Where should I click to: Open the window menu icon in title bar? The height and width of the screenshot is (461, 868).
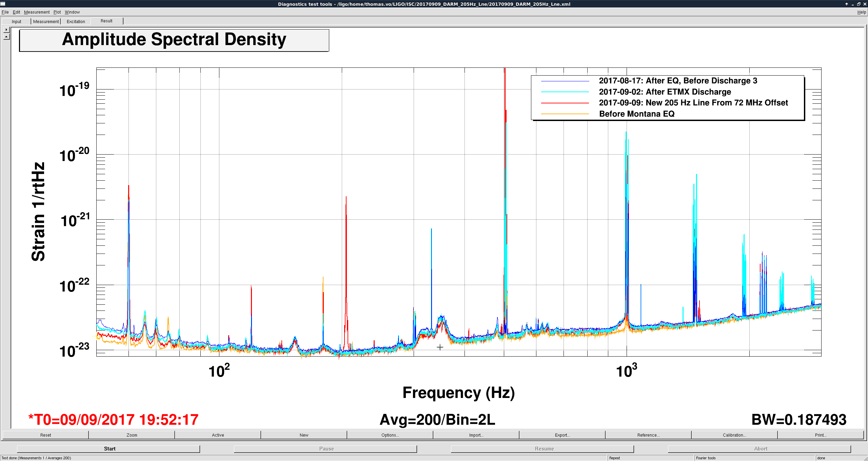3,4
